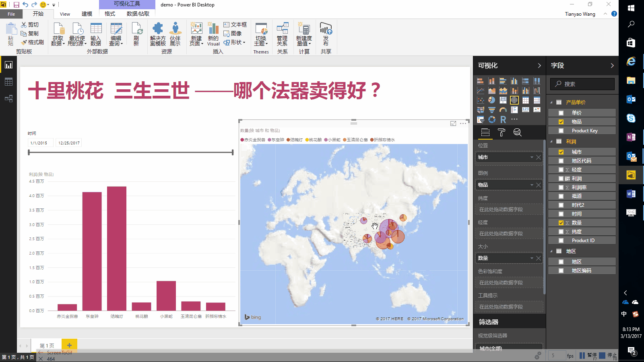644x362 pixels.
Task: Open the File menu
Action: click(11, 14)
